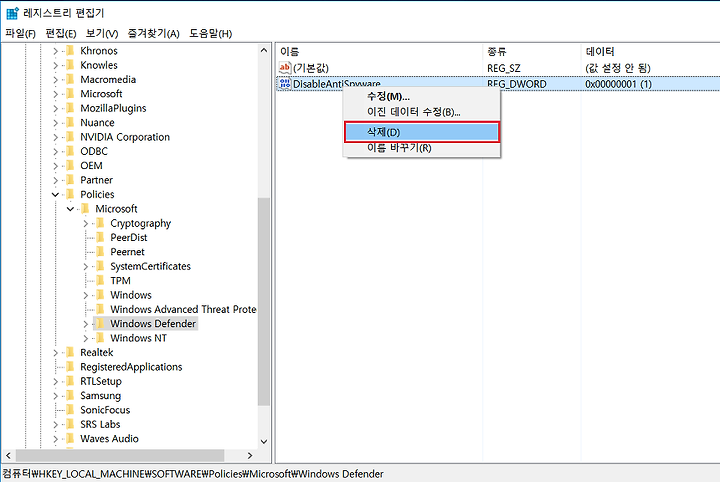Open the 보기(V) menu
Viewport: 720px width, 482px height.
click(x=102, y=34)
